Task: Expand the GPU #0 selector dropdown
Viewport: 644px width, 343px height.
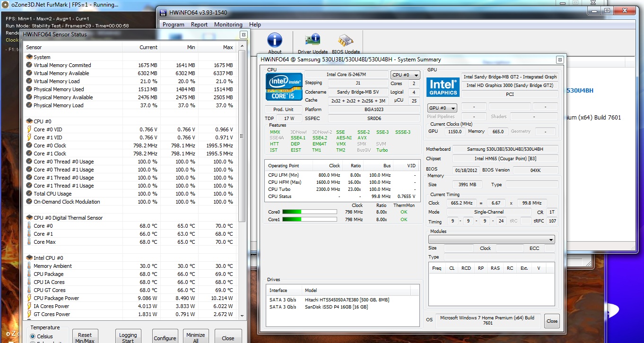Action: pos(442,108)
